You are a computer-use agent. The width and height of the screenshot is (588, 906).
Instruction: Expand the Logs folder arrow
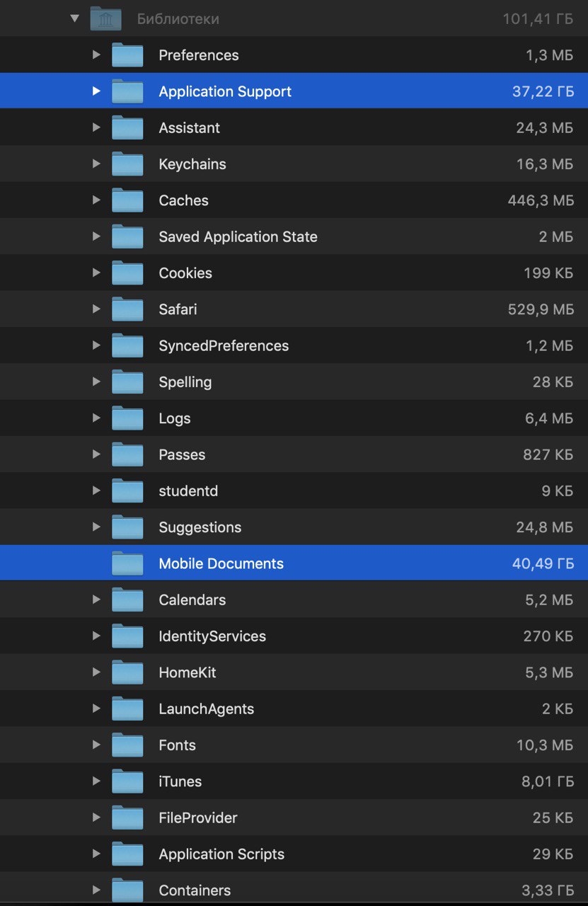(x=96, y=418)
